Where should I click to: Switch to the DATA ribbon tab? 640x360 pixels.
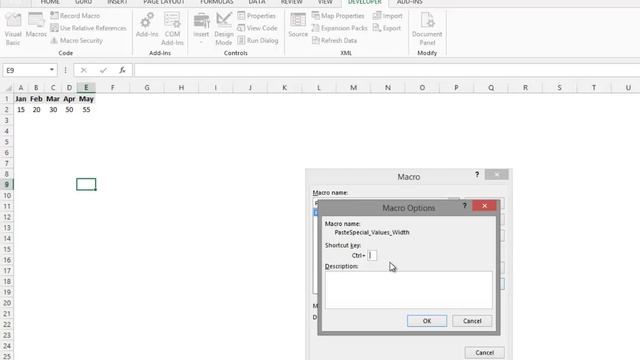coord(257,2)
